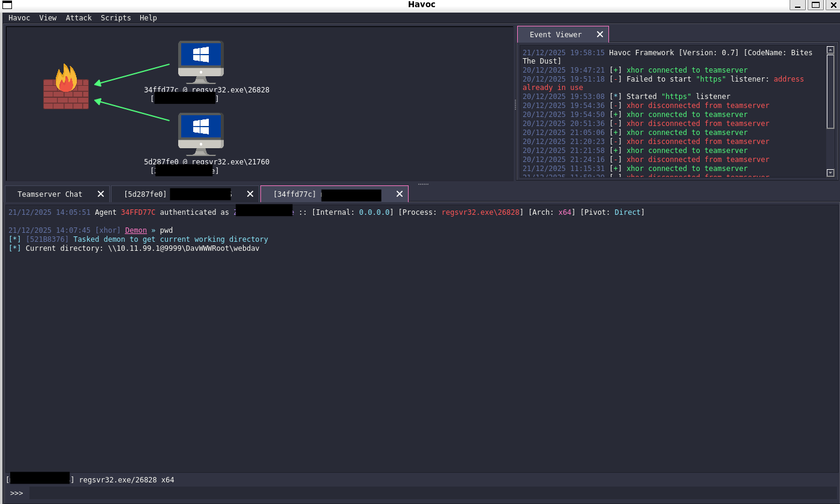
Task: Click the Current directory output line
Action: pos(134,248)
